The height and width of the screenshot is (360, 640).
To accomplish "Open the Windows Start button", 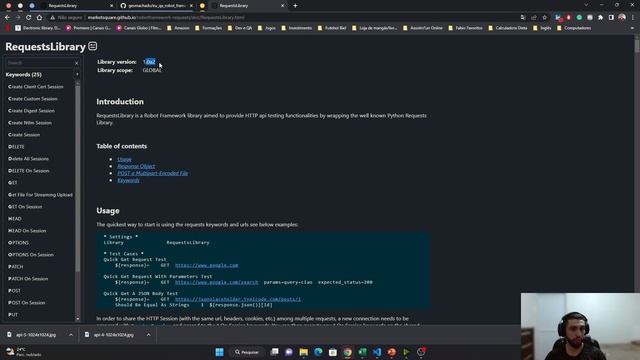I will pyautogui.click(x=219, y=352).
